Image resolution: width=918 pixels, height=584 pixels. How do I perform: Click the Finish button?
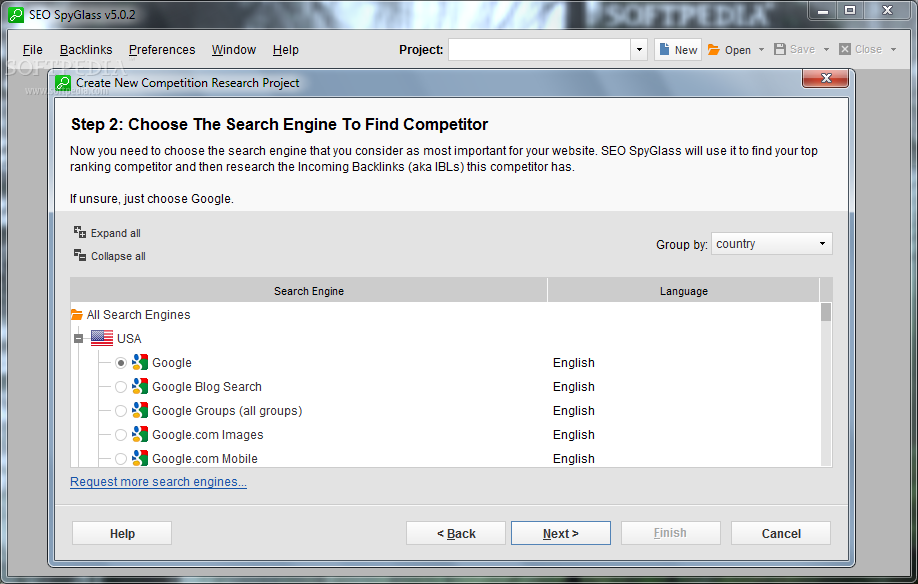670,533
